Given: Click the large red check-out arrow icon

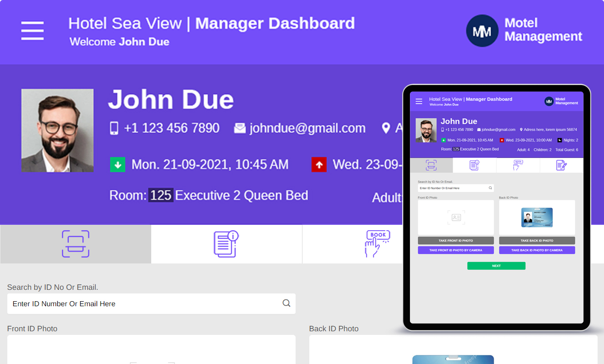Looking at the screenshot, I should point(319,165).
